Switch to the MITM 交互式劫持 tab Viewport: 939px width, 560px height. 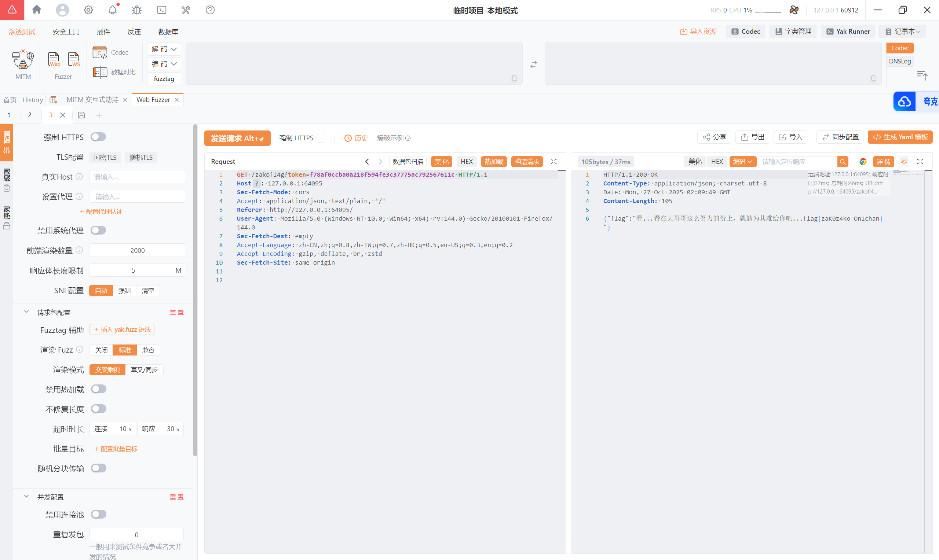[x=92, y=100]
